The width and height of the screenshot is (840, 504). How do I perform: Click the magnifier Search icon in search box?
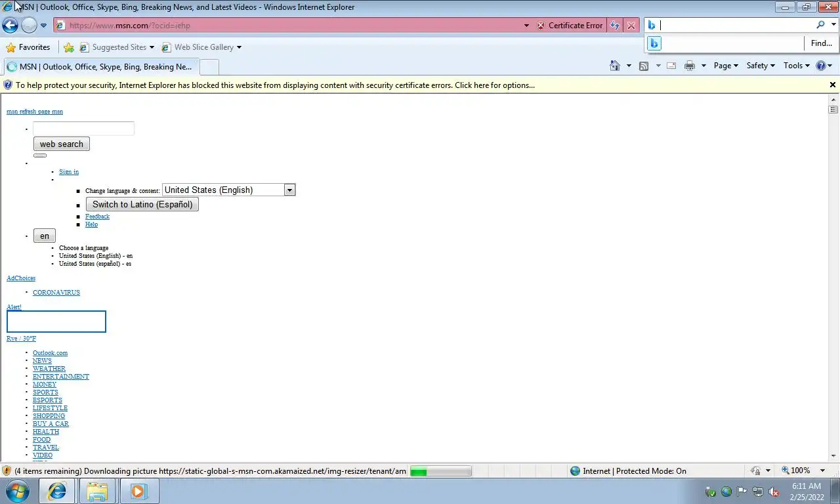(x=820, y=25)
